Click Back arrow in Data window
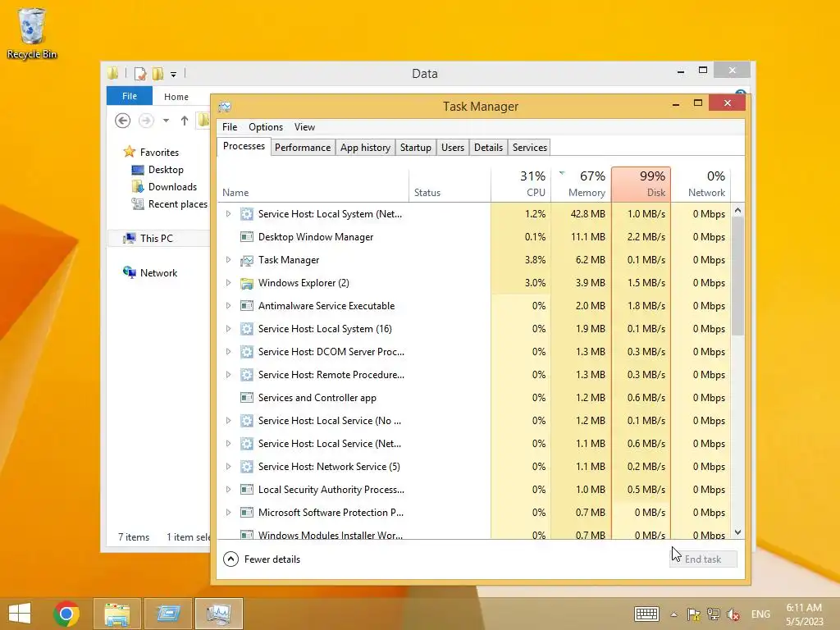The height and width of the screenshot is (630, 840). coord(123,121)
